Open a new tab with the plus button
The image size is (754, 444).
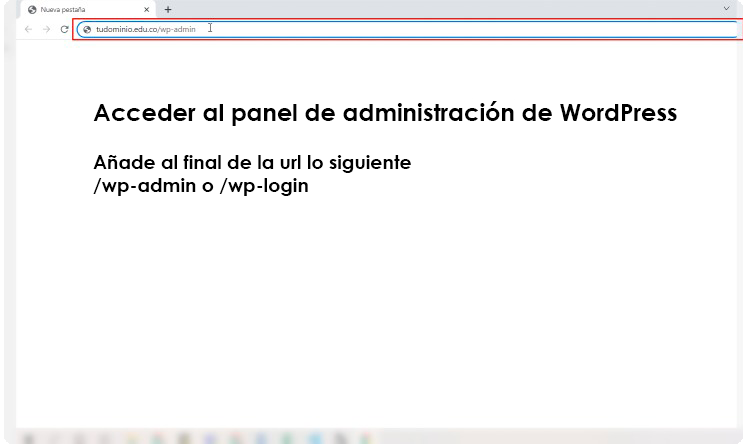pyautogui.click(x=168, y=9)
